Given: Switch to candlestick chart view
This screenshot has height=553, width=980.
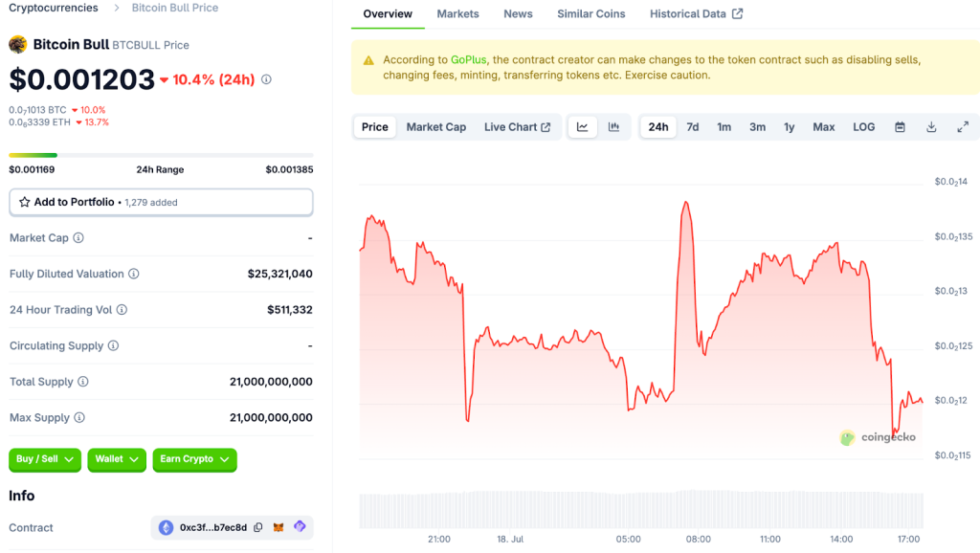Looking at the screenshot, I should pyautogui.click(x=613, y=127).
